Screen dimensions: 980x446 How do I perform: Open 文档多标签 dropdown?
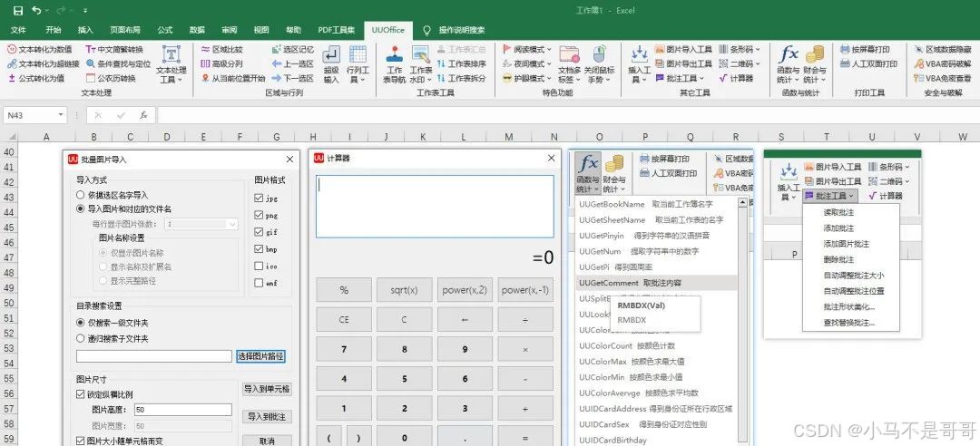pyautogui.click(x=569, y=64)
